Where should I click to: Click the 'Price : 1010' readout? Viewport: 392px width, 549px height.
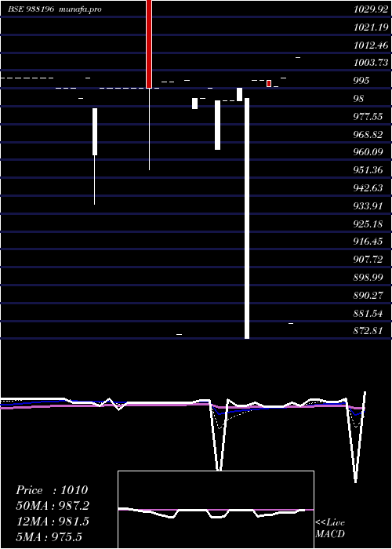coord(52,490)
